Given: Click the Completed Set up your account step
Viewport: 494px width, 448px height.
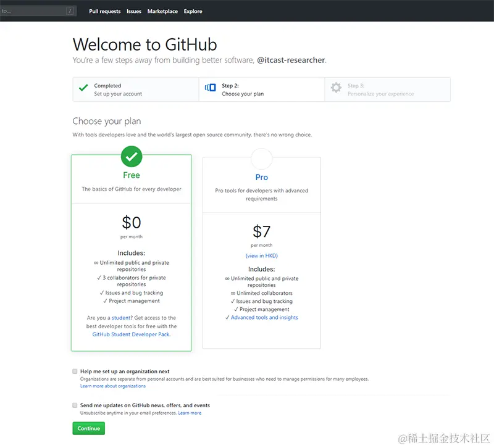Looking at the screenshot, I should pos(136,89).
